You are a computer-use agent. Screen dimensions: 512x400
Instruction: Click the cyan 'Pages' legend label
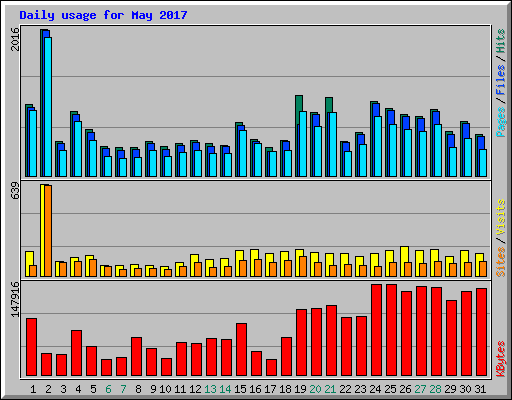[501, 122]
